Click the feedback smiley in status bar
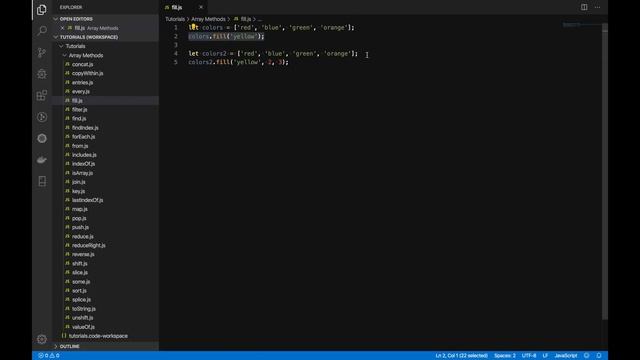 pyautogui.click(x=587, y=356)
